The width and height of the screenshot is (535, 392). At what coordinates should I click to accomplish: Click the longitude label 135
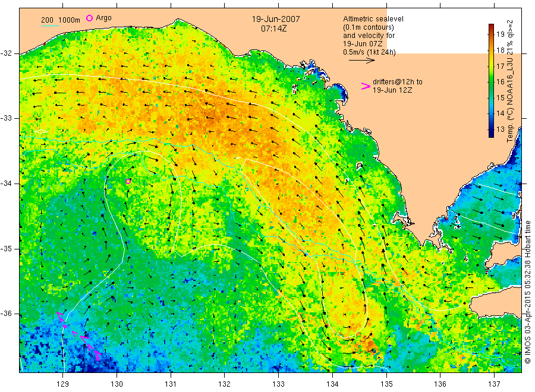point(386,384)
